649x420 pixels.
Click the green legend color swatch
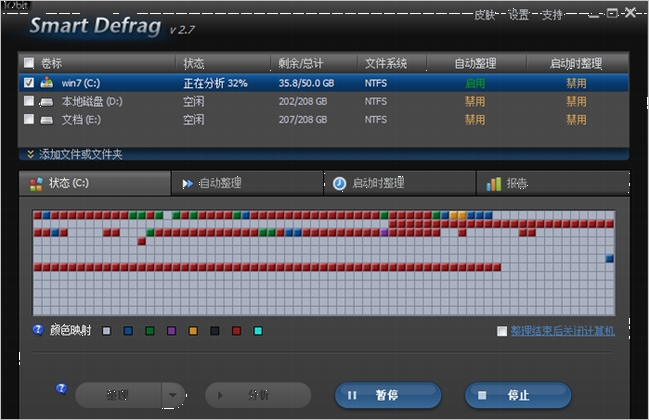(x=150, y=331)
